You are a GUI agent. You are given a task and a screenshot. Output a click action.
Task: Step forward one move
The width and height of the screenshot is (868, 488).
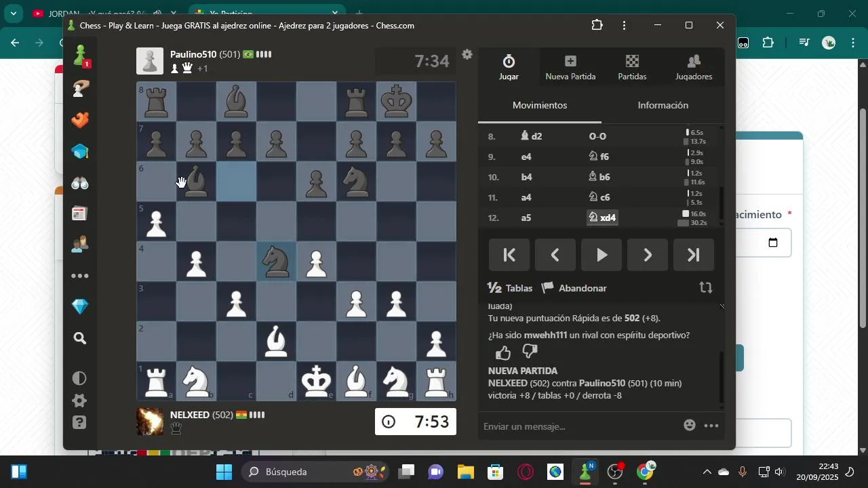tap(648, 255)
